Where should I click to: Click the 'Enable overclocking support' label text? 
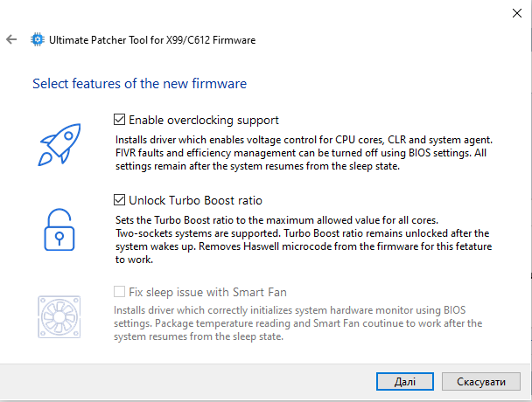(204, 120)
